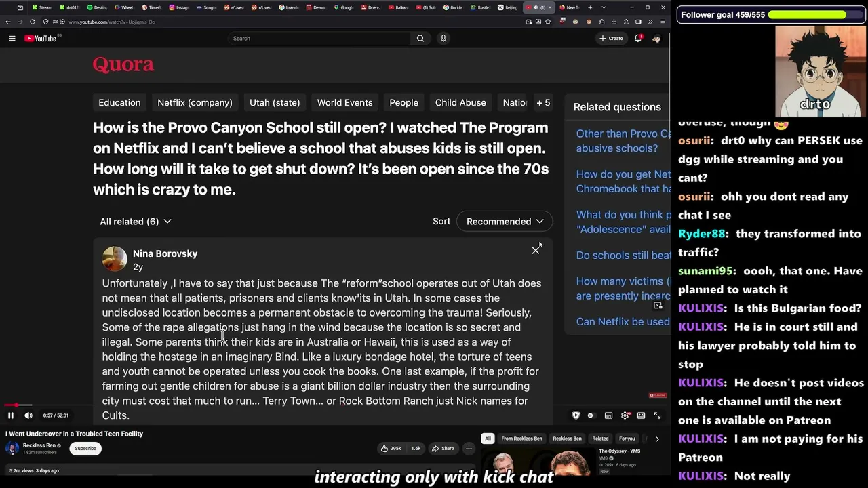Pause the video playback
The image size is (868, 488).
11,415
